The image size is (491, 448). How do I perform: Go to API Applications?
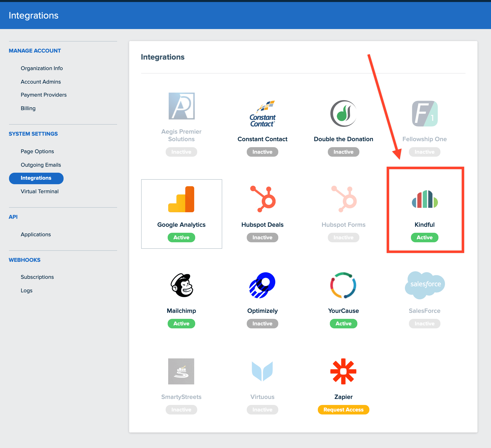click(x=36, y=235)
